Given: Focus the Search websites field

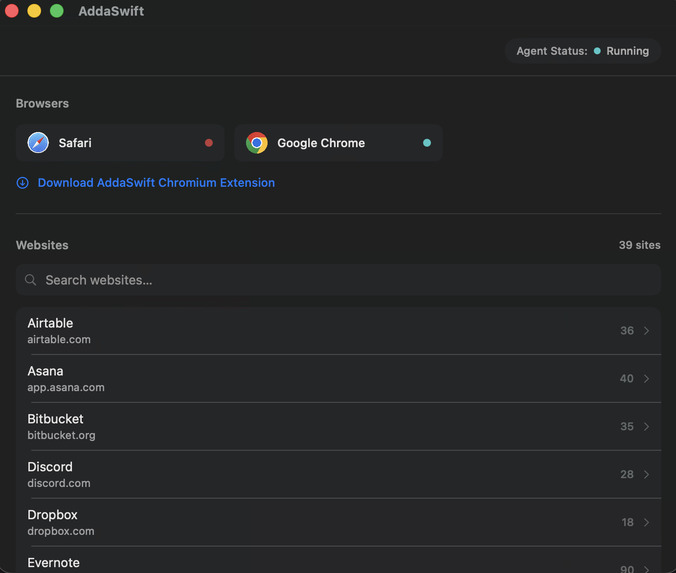Looking at the screenshot, I should 338,280.
